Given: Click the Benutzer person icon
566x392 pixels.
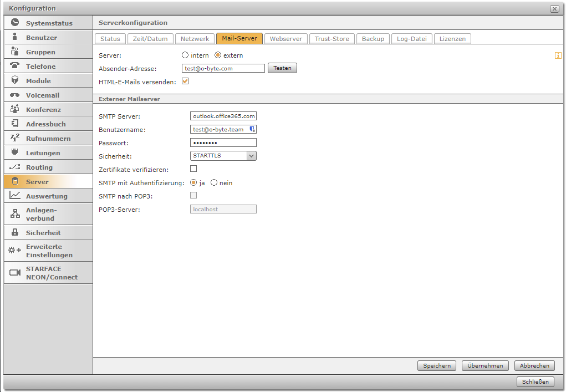Looking at the screenshot, I should (15, 37).
